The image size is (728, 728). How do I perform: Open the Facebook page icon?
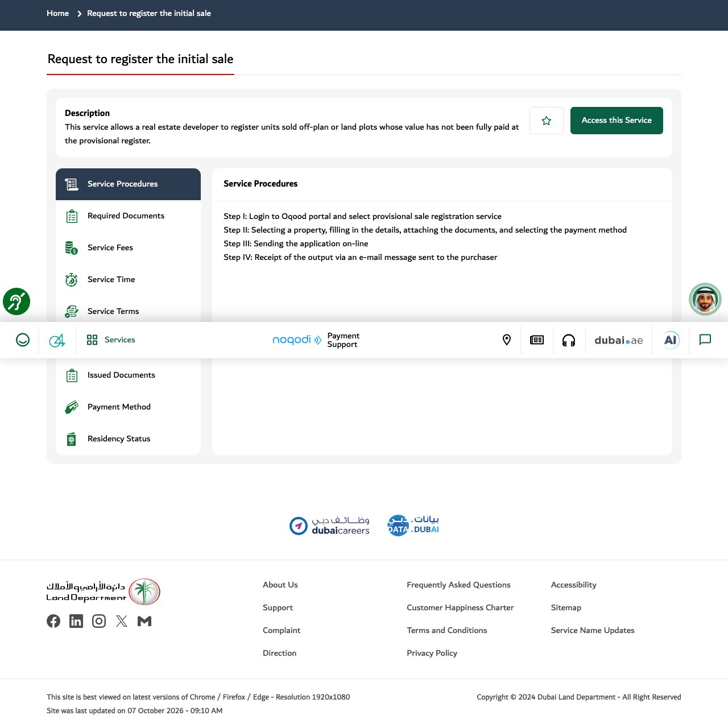click(53, 621)
